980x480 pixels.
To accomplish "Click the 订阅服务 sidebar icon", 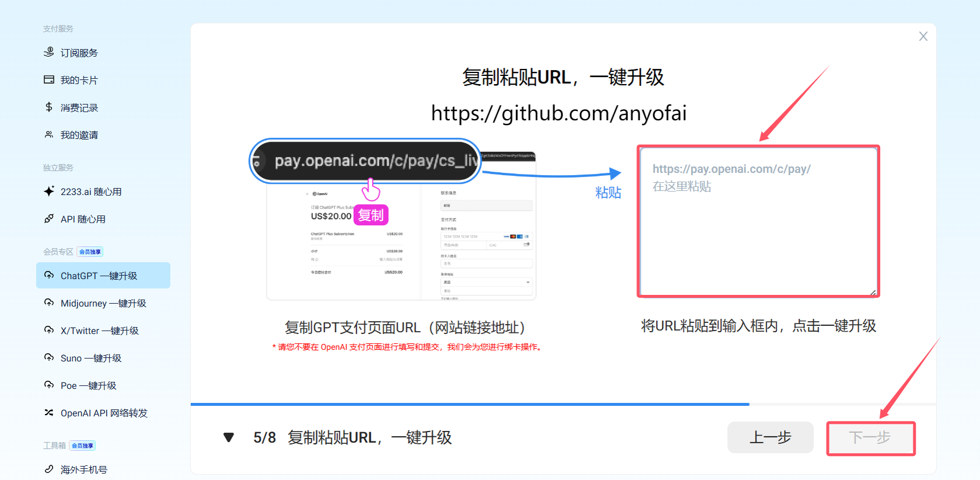I will pyautogui.click(x=49, y=53).
